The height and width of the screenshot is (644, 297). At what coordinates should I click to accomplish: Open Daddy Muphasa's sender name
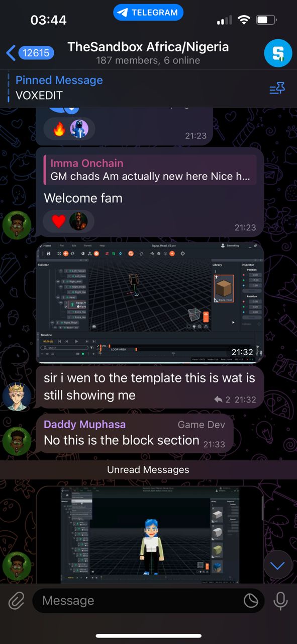[x=84, y=424]
